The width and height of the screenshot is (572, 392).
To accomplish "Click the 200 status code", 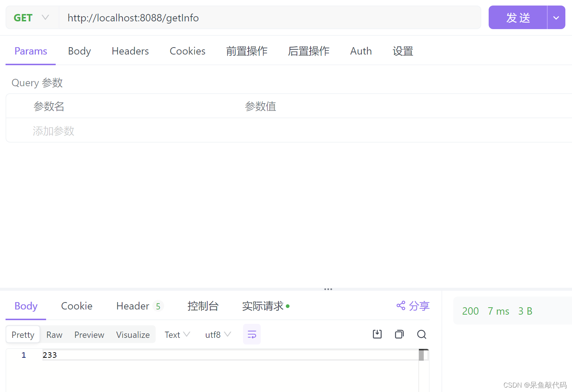I will tap(470, 311).
